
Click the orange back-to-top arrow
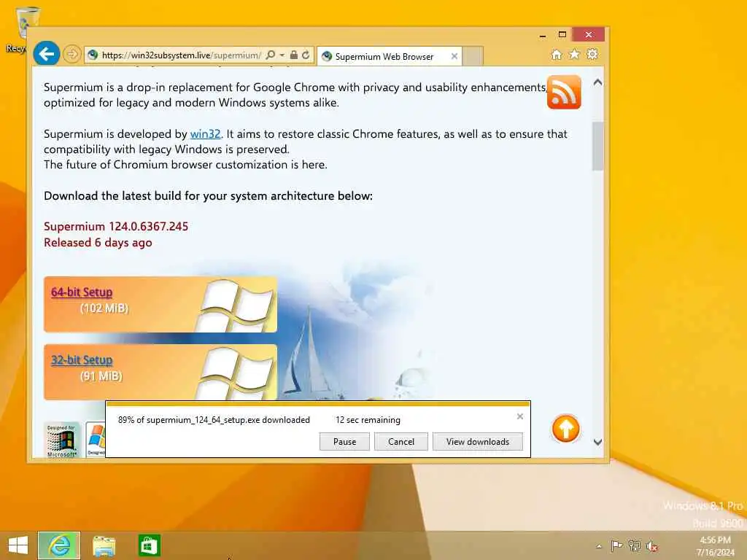tap(565, 429)
